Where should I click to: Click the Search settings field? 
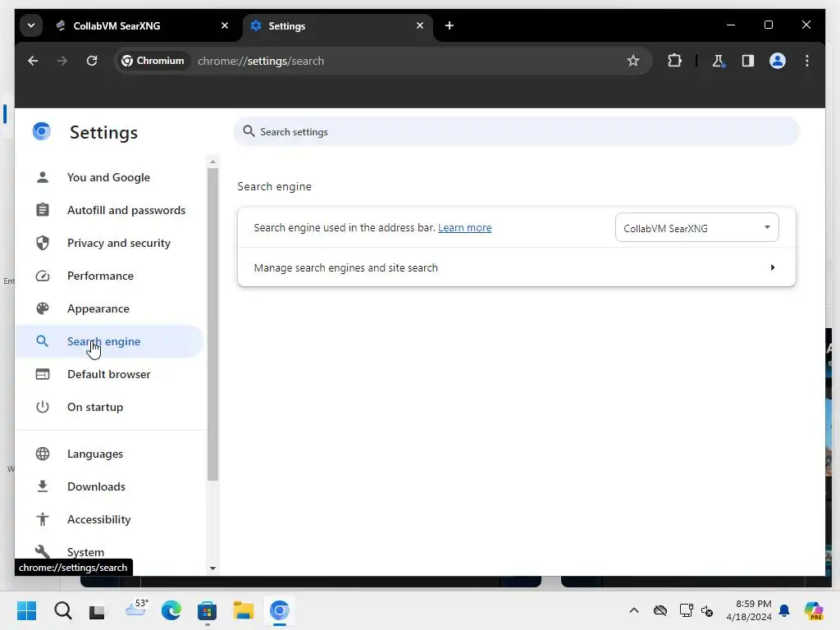pos(517,132)
